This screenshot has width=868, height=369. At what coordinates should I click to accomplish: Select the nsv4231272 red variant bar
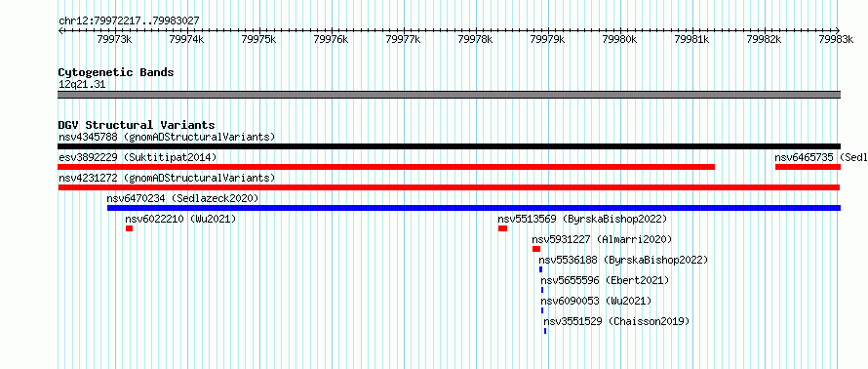click(x=449, y=187)
